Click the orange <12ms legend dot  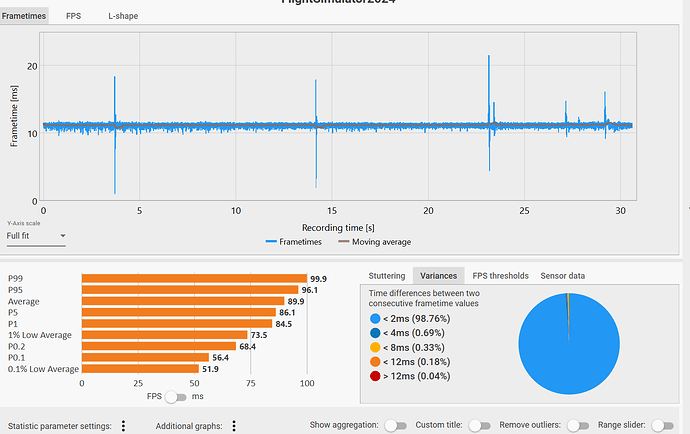(375, 362)
